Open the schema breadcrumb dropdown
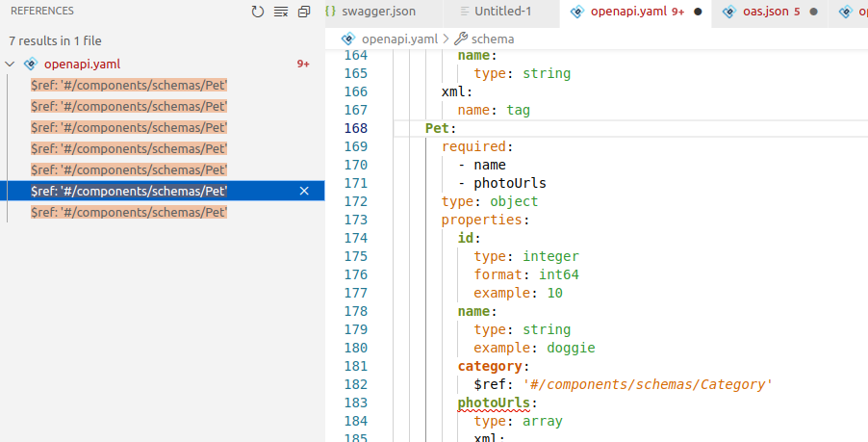The image size is (868, 442). pyautogui.click(x=491, y=39)
